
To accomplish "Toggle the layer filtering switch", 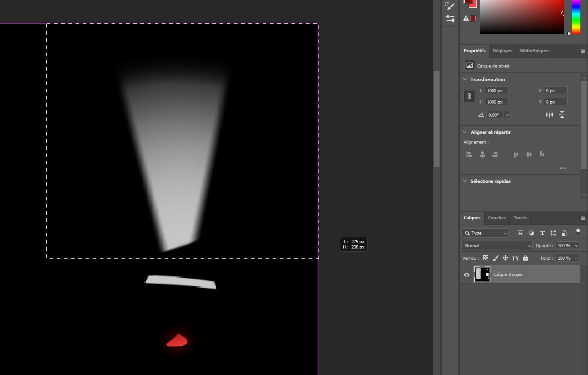I will [578, 232].
